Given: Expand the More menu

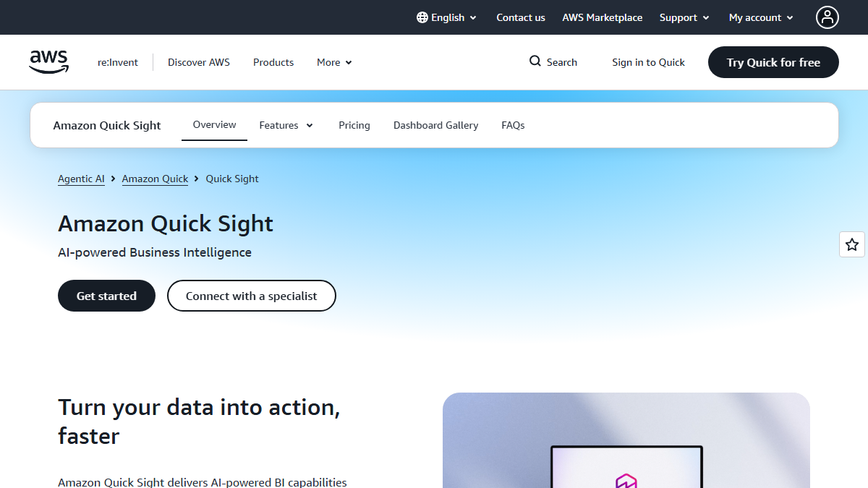Looking at the screenshot, I should point(334,62).
